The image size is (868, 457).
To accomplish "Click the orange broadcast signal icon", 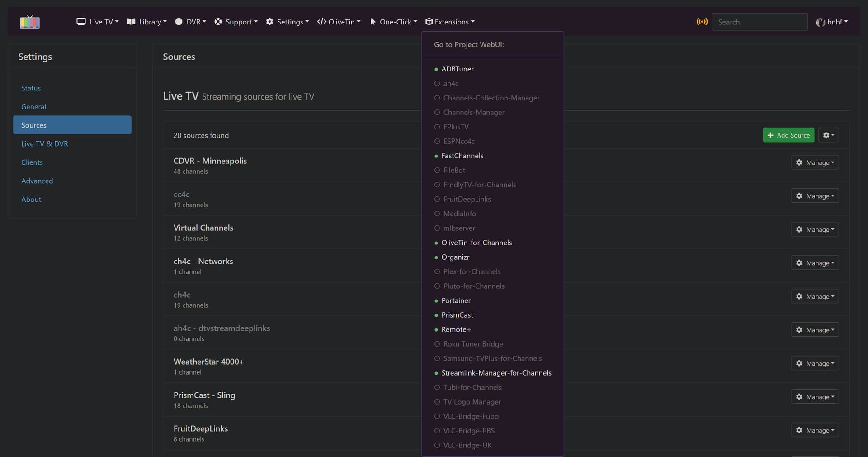I will point(702,22).
